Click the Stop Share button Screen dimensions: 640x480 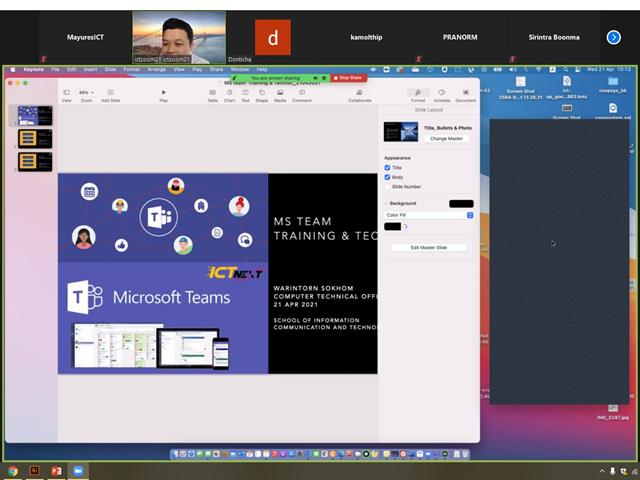[348, 78]
